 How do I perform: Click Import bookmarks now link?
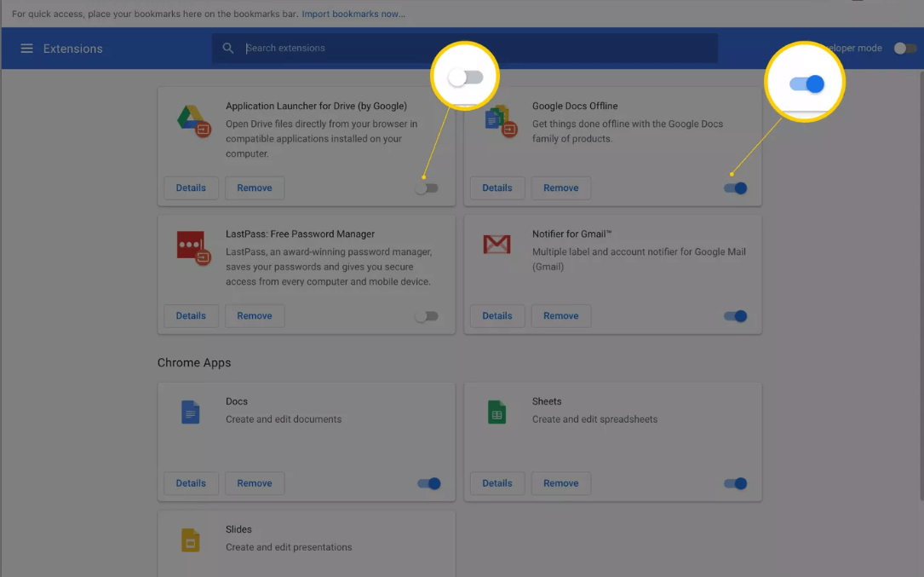click(353, 14)
